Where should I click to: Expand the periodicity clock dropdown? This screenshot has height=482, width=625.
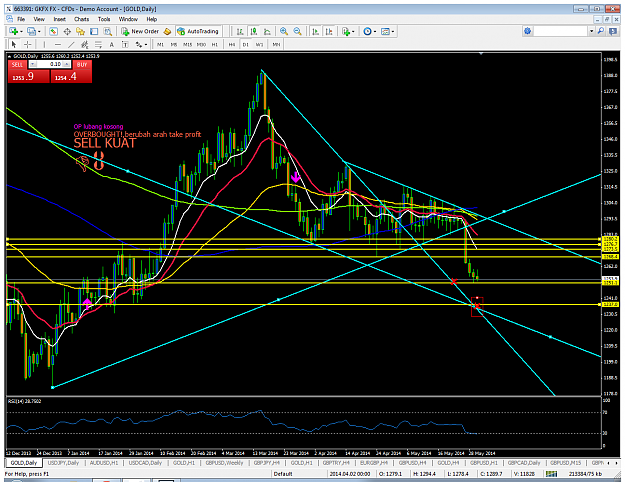375,31
